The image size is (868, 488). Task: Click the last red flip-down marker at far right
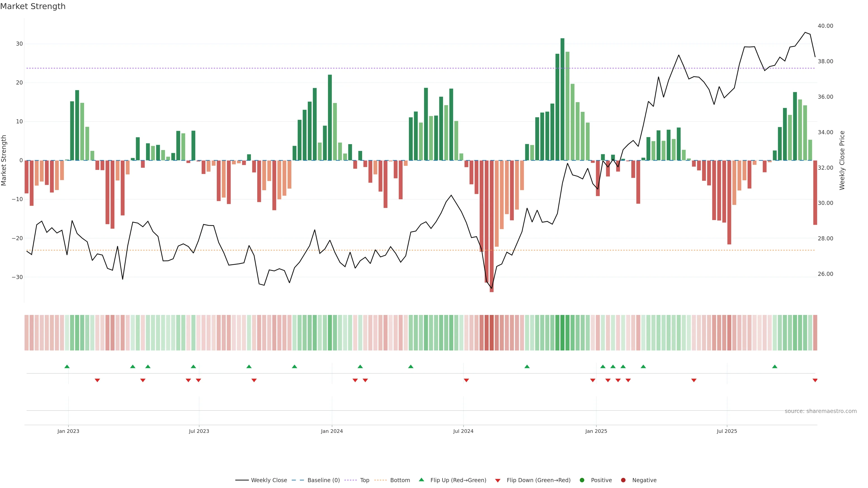[815, 380]
